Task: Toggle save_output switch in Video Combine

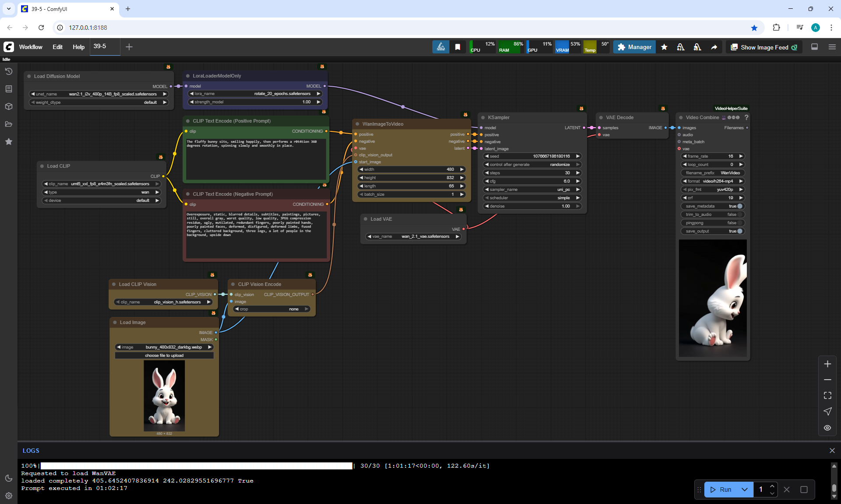Action: 739,231
